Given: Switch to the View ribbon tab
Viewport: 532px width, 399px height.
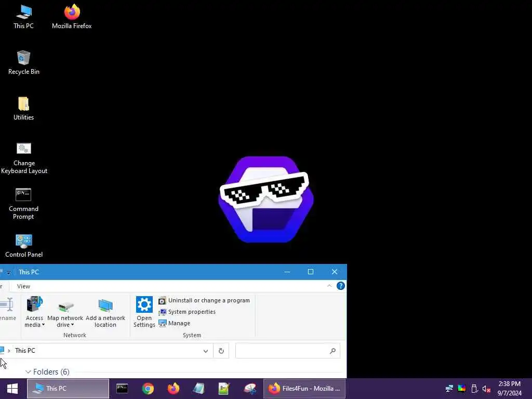Looking at the screenshot, I should [23, 286].
